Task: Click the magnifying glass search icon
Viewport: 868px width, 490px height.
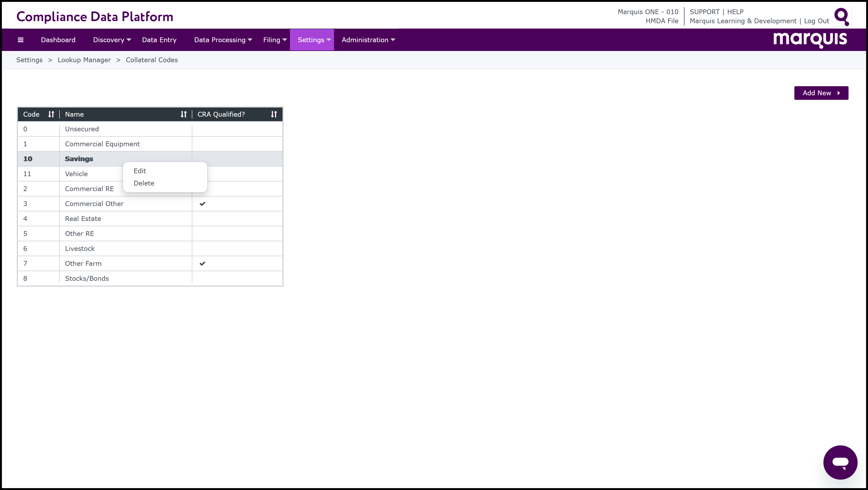Action: coord(841,17)
